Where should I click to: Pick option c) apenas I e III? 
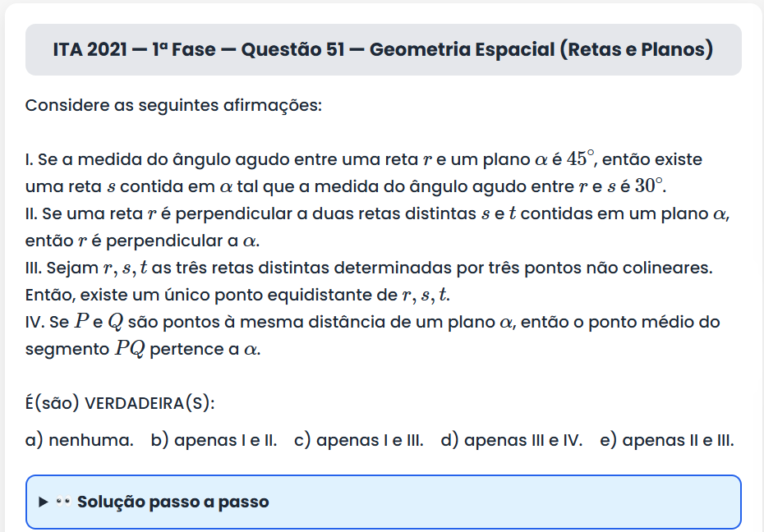click(x=358, y=440)
